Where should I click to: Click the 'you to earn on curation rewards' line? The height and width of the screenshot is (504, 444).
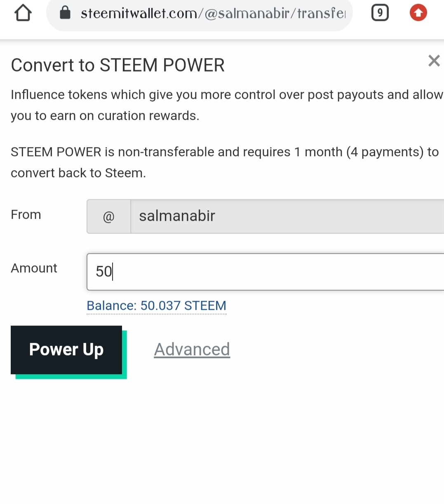pos(105,116)
